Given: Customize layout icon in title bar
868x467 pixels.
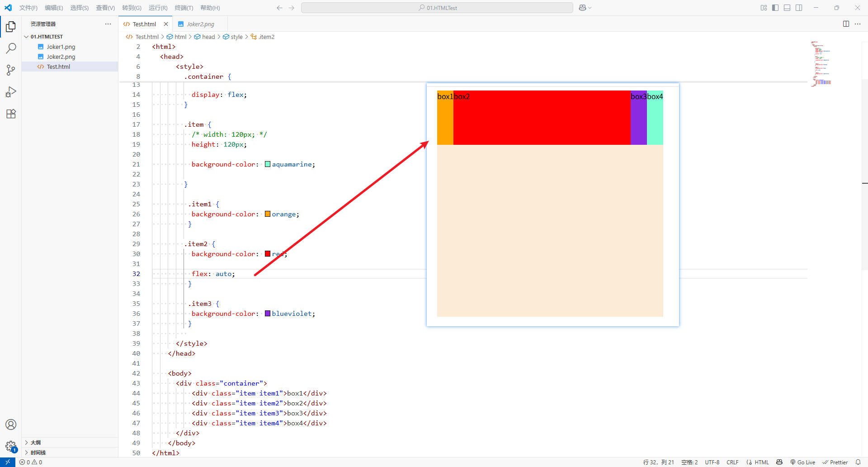Looking at the screenshot, I should pyautogui.click(x=764, y=8).
